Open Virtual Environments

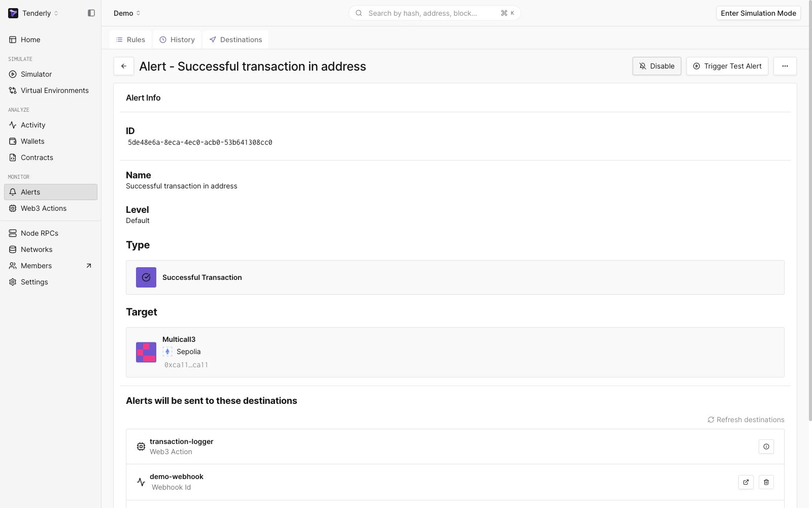point(51,90)
